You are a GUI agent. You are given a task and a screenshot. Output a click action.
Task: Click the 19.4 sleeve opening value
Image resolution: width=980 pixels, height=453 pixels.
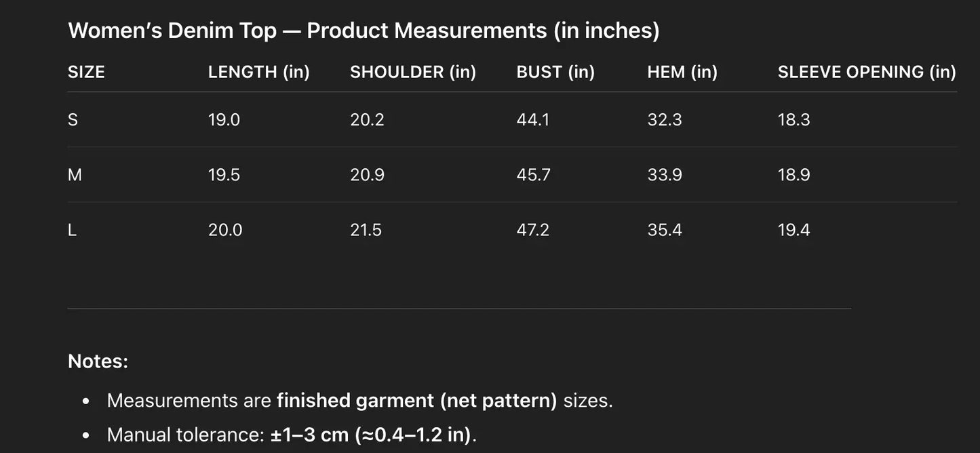[x=793, y=230]
